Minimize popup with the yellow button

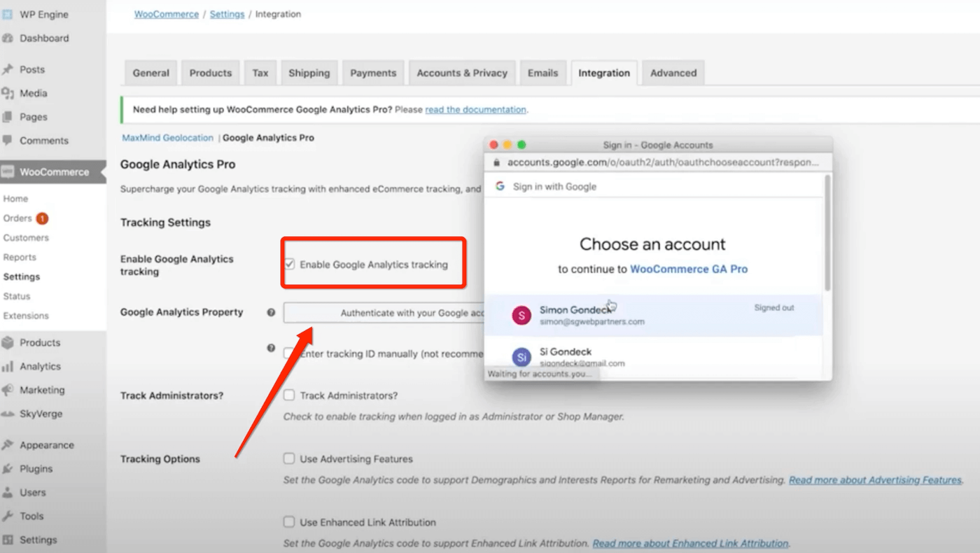507,145
